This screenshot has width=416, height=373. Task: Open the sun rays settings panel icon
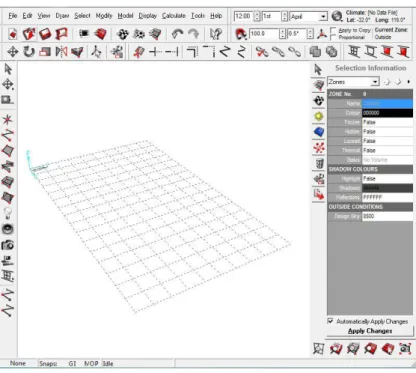coord(319,116)
